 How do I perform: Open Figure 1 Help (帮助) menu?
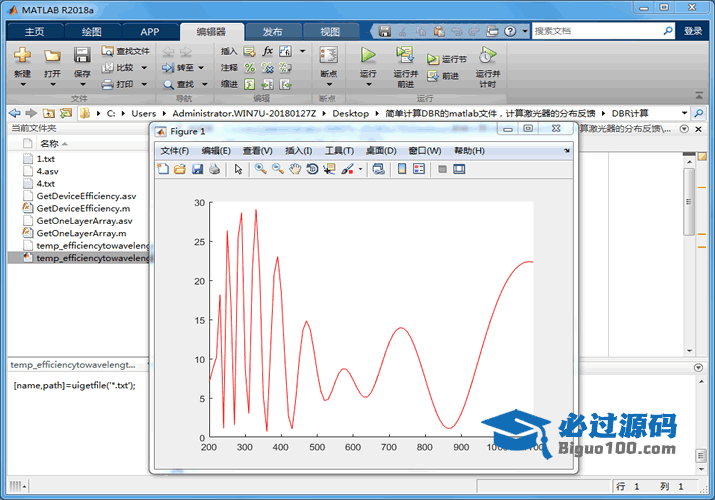click(469, 151)
